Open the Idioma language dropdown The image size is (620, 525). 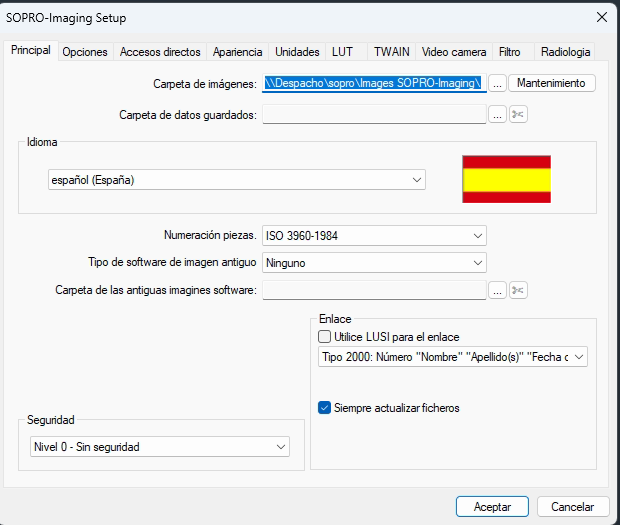tap(236, 180)
